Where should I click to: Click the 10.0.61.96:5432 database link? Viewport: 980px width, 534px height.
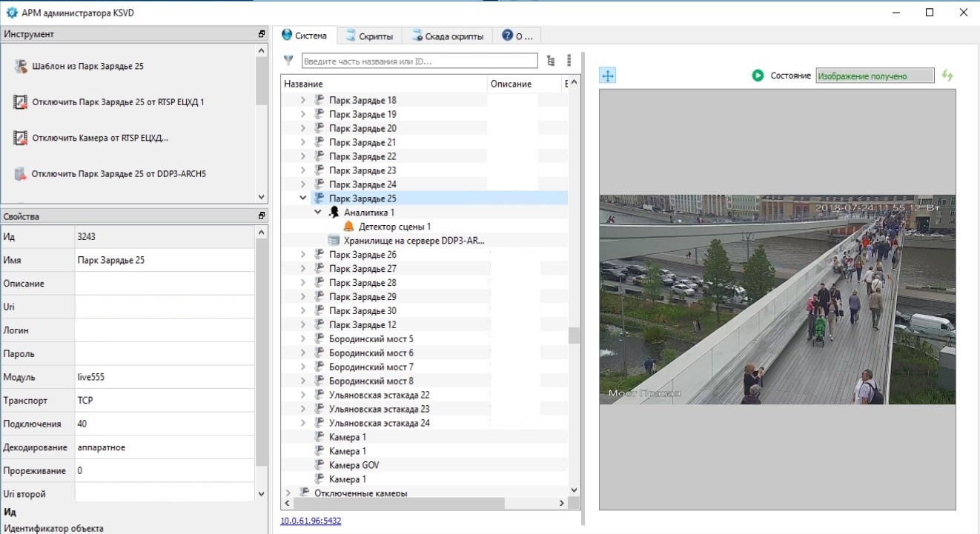click(x=309, y=521)
